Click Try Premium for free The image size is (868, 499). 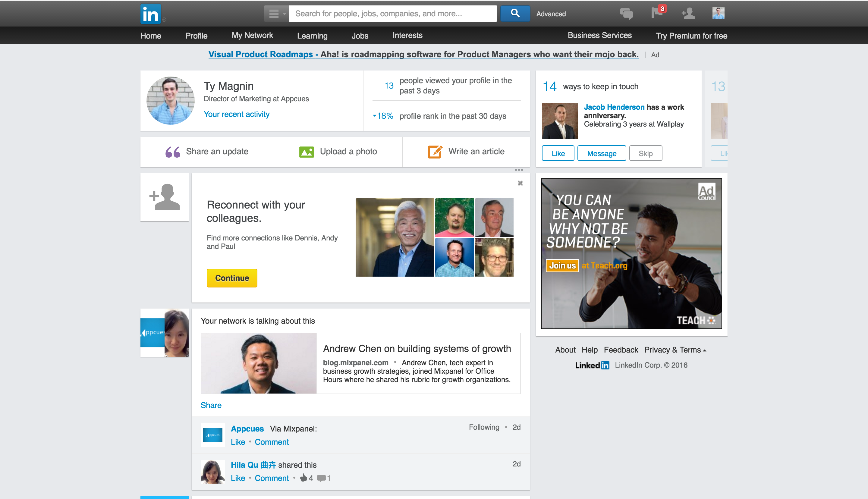(x=691, y=36)
